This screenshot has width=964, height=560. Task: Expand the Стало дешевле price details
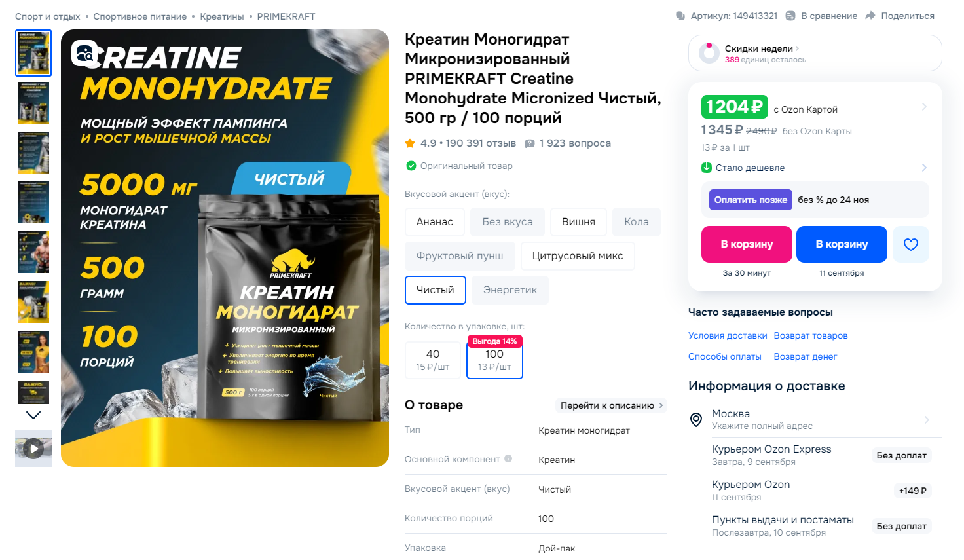tap(924, 168)
